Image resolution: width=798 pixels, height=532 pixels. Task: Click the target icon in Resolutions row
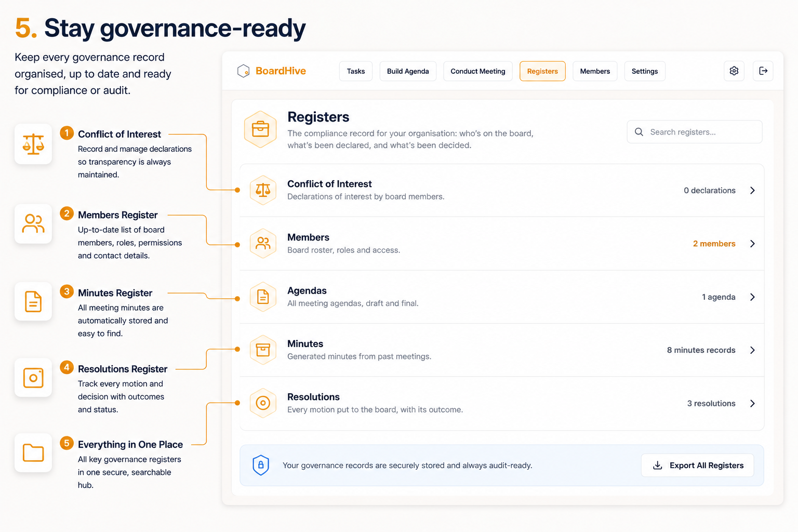tap(263, 403)
